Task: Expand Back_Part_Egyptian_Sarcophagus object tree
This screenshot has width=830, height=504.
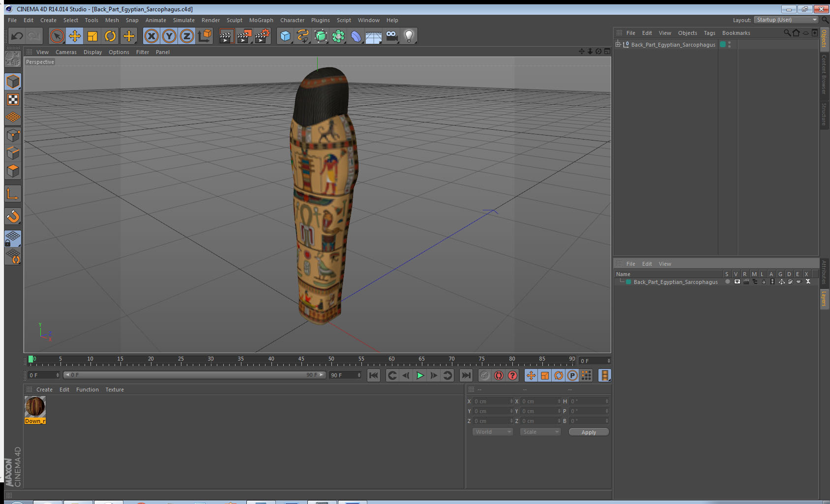Action: [x=618, y=44]
